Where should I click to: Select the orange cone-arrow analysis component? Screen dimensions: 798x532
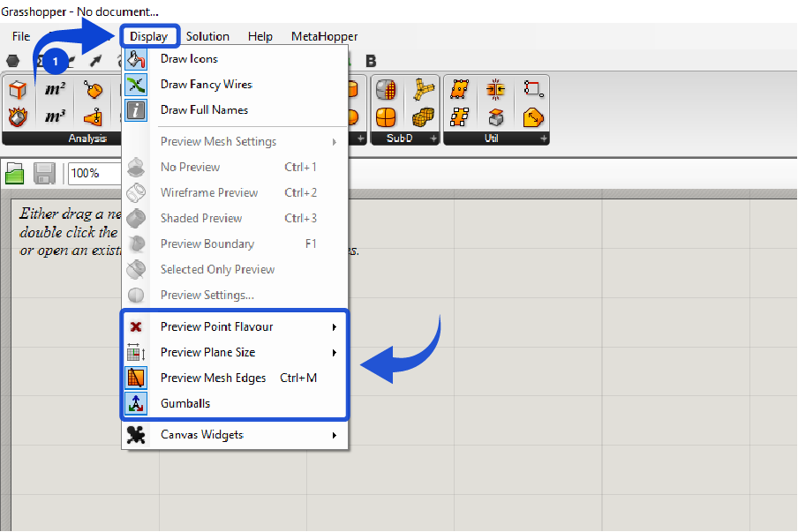click(x=94, y=117)
